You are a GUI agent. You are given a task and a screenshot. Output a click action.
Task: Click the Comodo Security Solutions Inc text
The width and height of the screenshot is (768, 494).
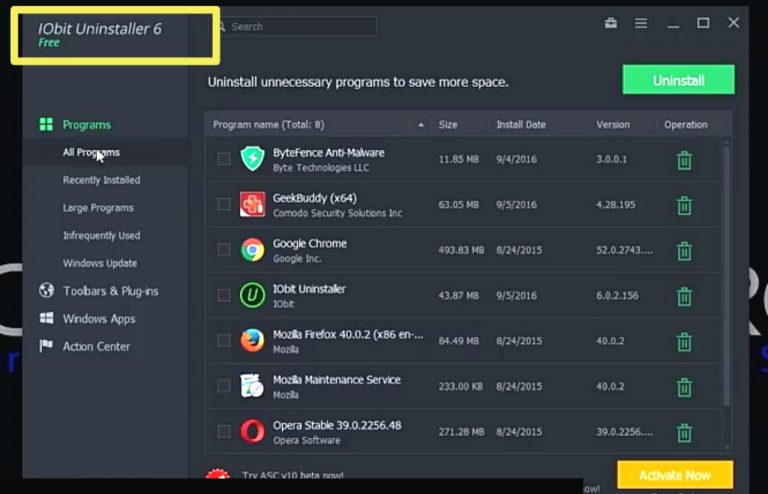click(x=337, y=213)
